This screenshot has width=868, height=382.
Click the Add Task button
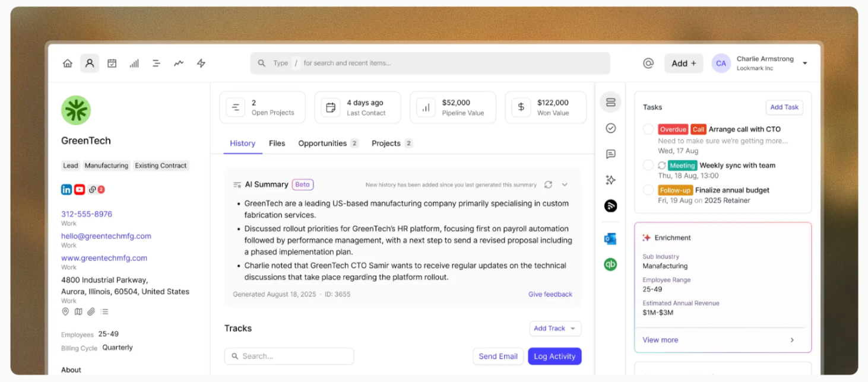coord(784,107)
